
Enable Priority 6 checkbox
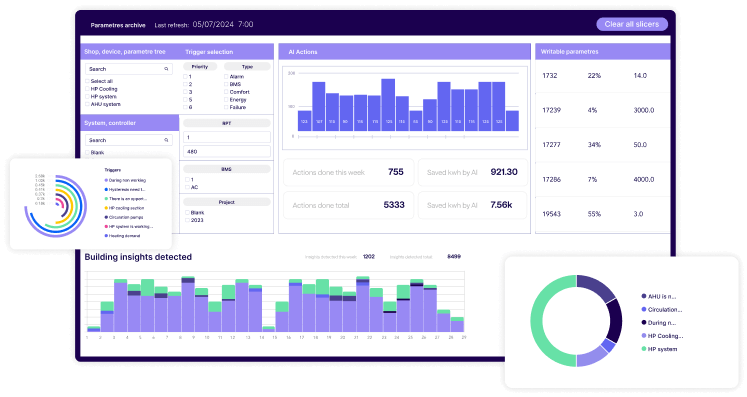(185, 107)
